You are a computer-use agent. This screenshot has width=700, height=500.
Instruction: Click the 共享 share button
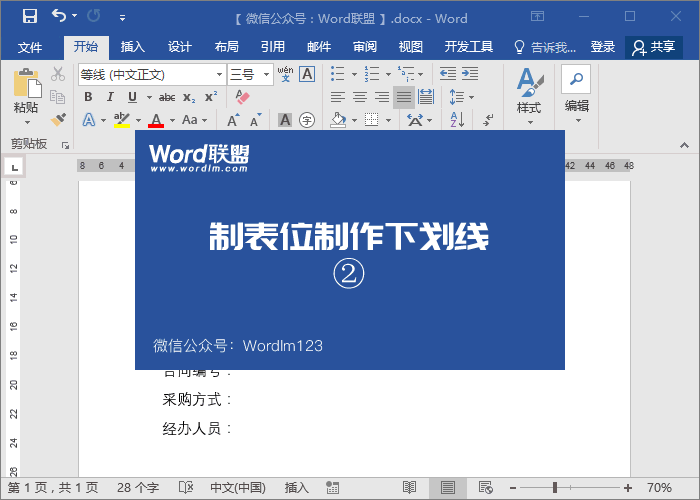(x=654, y=47)
